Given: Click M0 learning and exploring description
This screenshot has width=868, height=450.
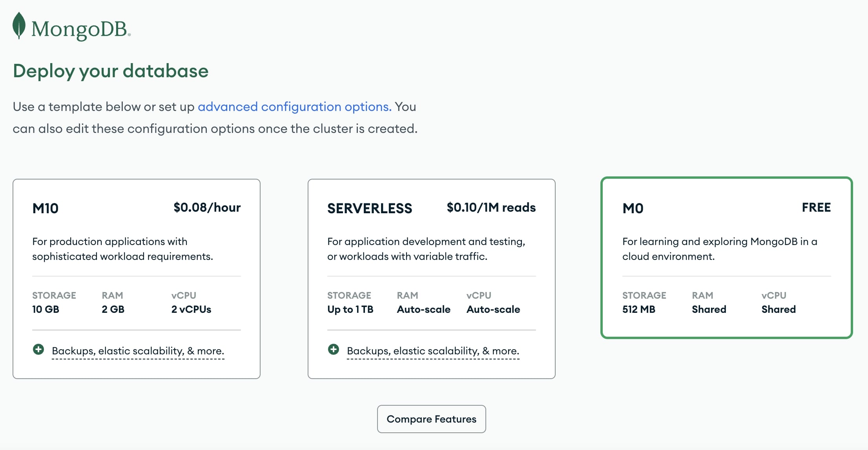Looking at the screenshot, I should click(720, 249).
